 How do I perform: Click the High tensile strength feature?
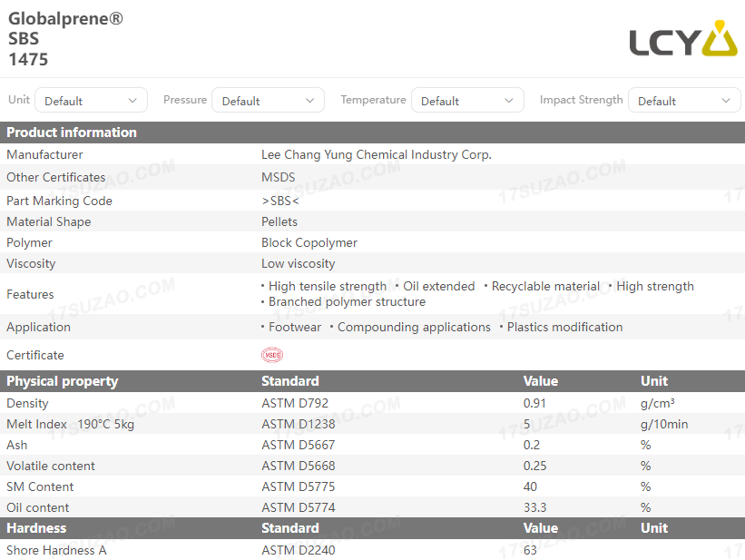pos(327,286)
